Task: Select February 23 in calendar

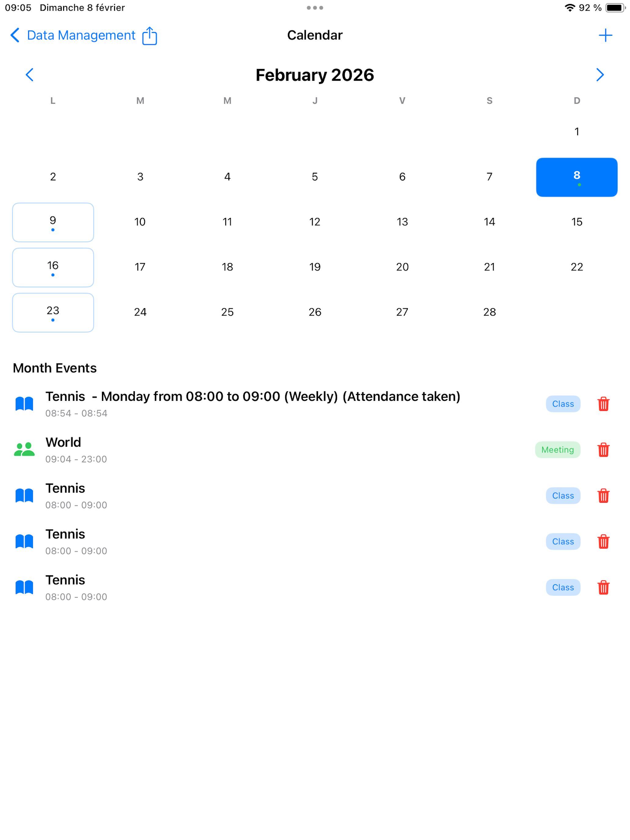Action: 53,313
